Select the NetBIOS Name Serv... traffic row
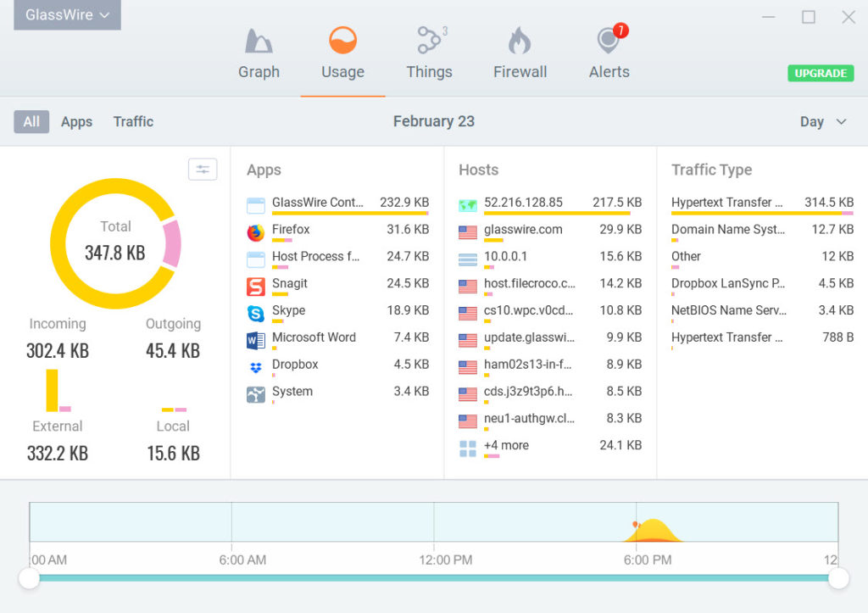The width and height of the screenshot is (868, 613). tap(762, 312)
